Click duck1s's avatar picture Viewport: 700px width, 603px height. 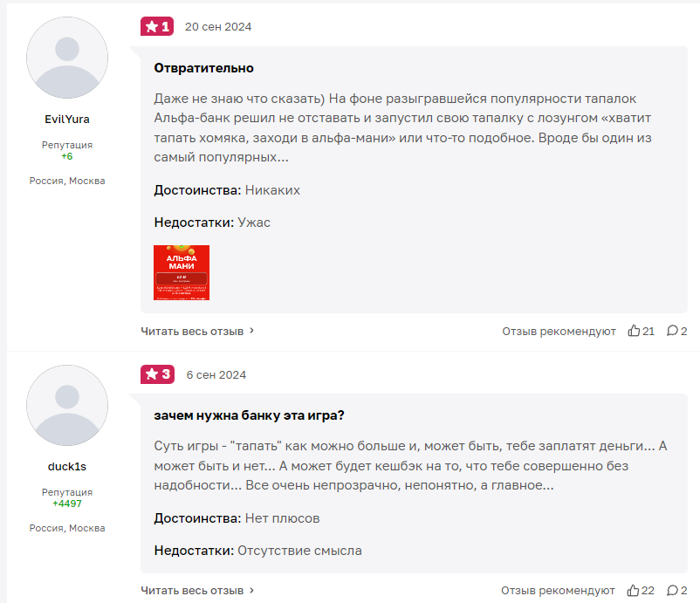pyautogui.click(x=67, y=406)
